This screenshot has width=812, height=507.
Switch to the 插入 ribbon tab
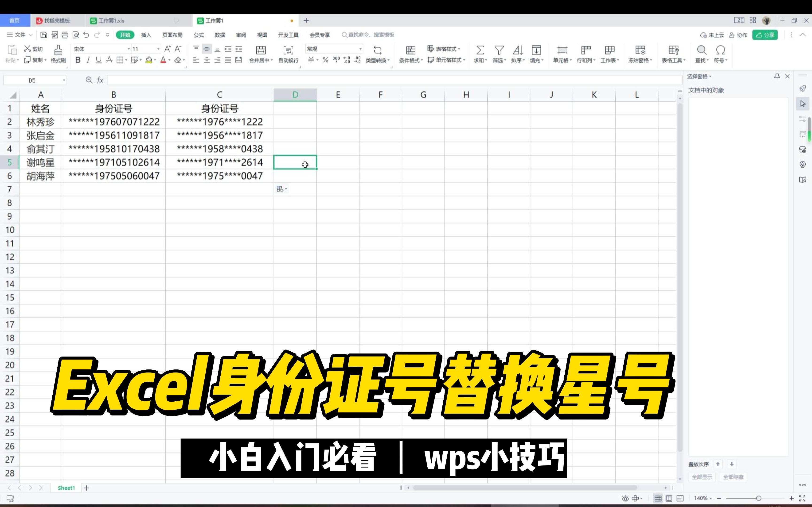pyautogui.click(x=146, y=35)
